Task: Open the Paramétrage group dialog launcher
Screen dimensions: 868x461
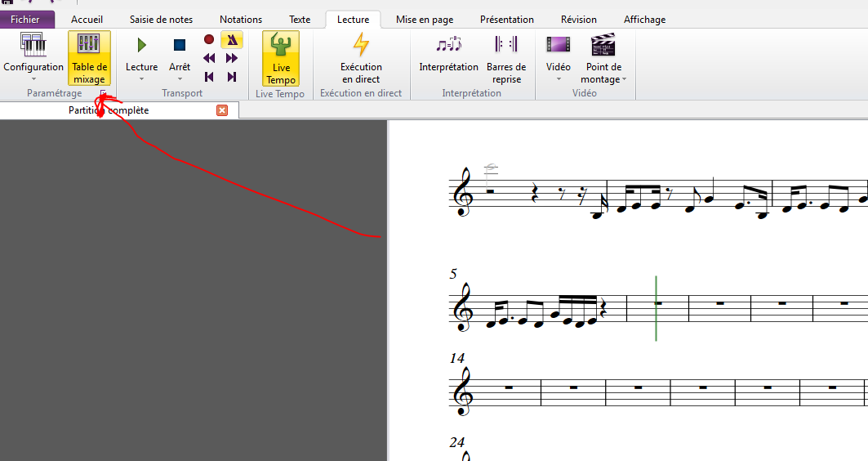Action: [x=103, y=93]
